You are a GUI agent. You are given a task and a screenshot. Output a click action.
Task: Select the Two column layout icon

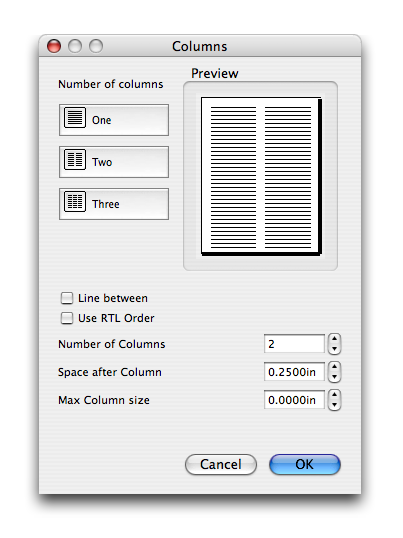click(75, 160)
